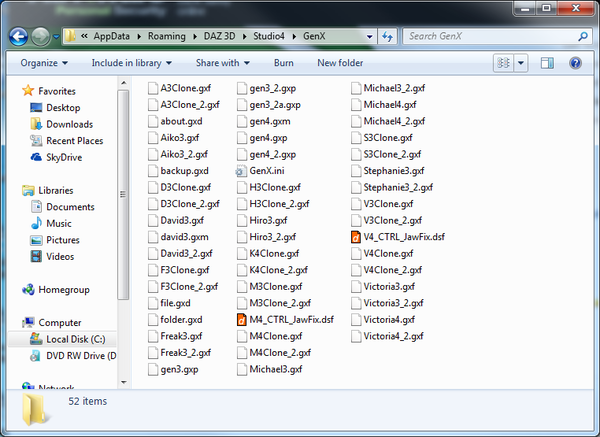Select the Michael4.gxf file icon
This screenshot has width=600, height=437.
[x=356, y=104]
